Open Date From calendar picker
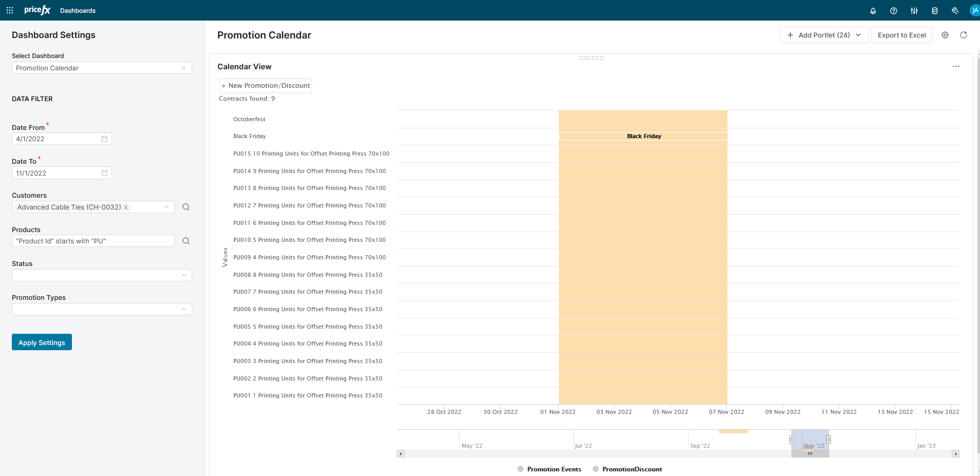This screenshot has height=476, width=980. click(104, 139)
